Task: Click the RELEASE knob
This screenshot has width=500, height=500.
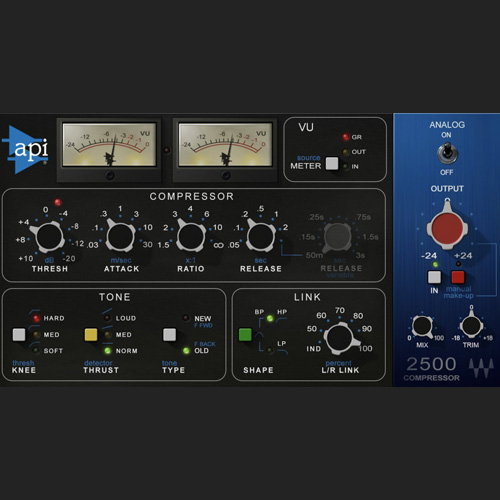Action: click(261, 236)
